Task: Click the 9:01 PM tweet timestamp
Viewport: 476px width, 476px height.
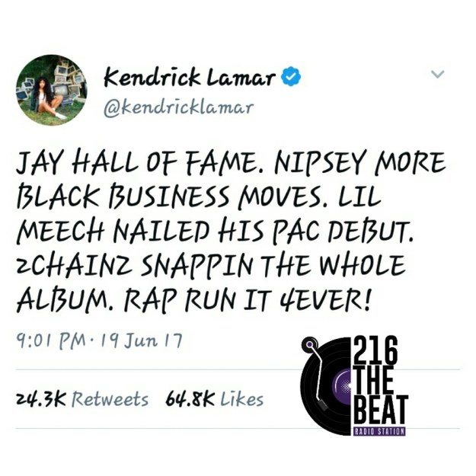Action: [51, 341]
